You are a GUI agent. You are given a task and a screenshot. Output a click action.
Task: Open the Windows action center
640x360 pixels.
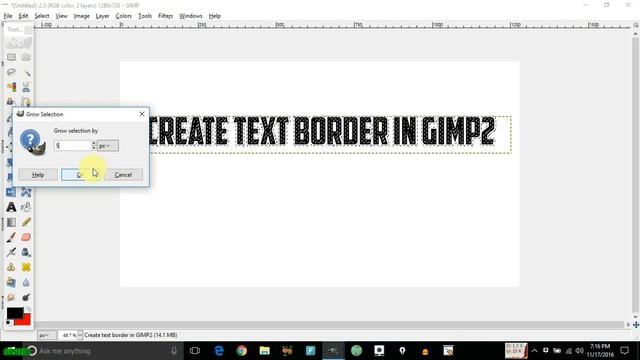pos(624,351)
